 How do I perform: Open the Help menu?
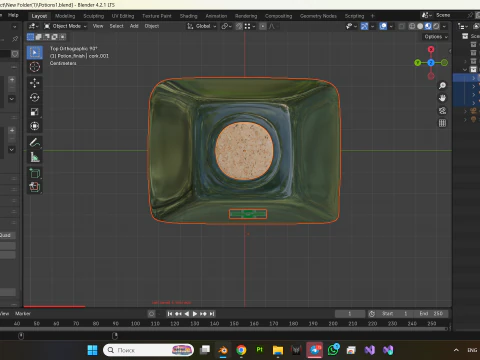pyautogui.click(x=13, y=15)
